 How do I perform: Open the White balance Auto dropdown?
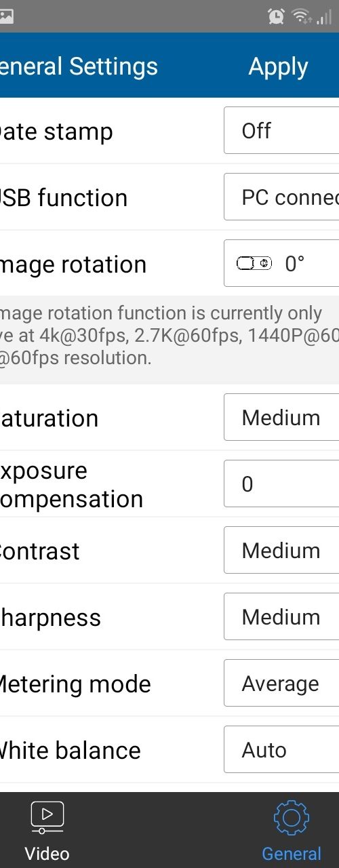tap(281, 749)
